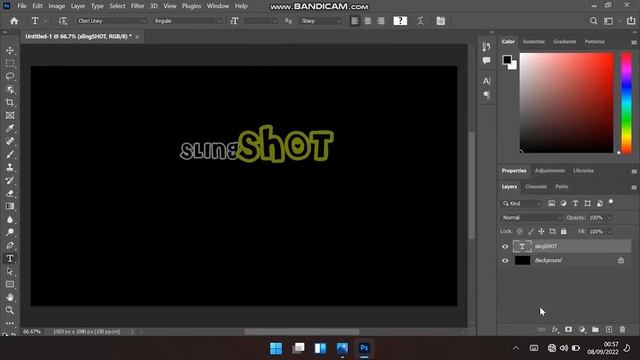Turn layer filtering on or off
This screenshot has height=360, width=640.
[611, 202]
